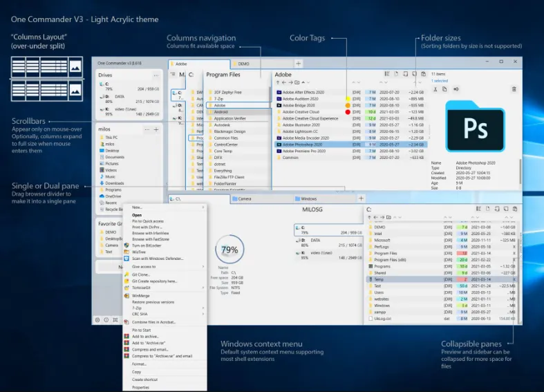544x392 pixels.
Task: Click the clipboard paste icon in Adobe pane toolbar
Action: click(x=423, y=73)
